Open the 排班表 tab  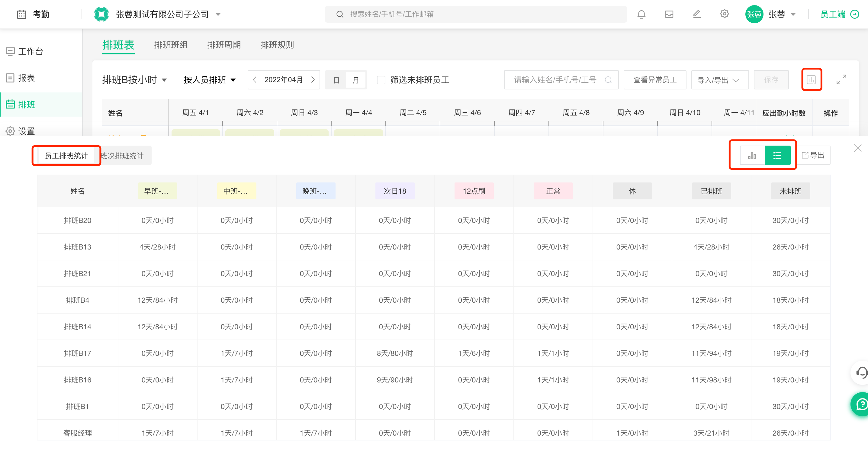coord(118,45)
